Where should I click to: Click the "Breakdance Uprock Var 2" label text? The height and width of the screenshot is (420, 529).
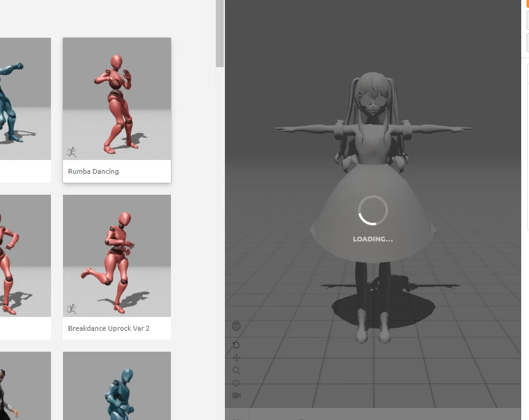(109, 328)
